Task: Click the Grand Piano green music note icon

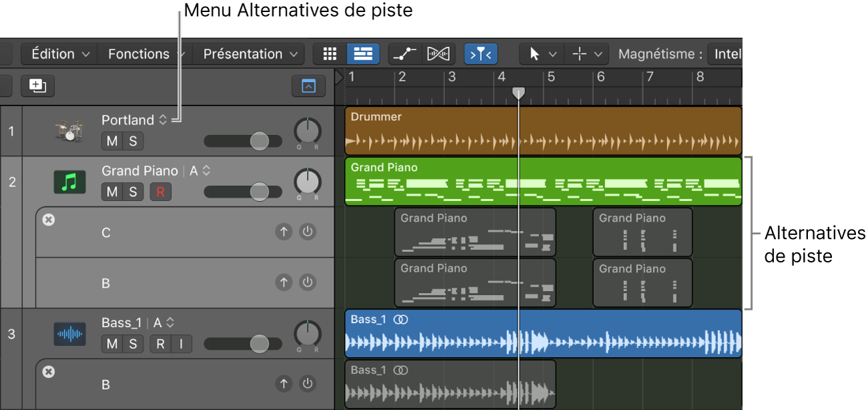Action: (69, 182)
